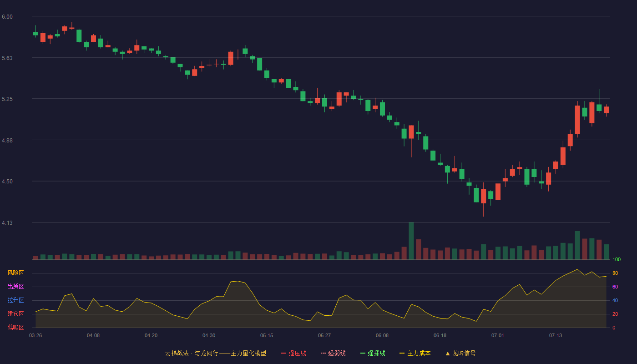
Task: Click the 4.50 price axis label
Action: point(7,182)
